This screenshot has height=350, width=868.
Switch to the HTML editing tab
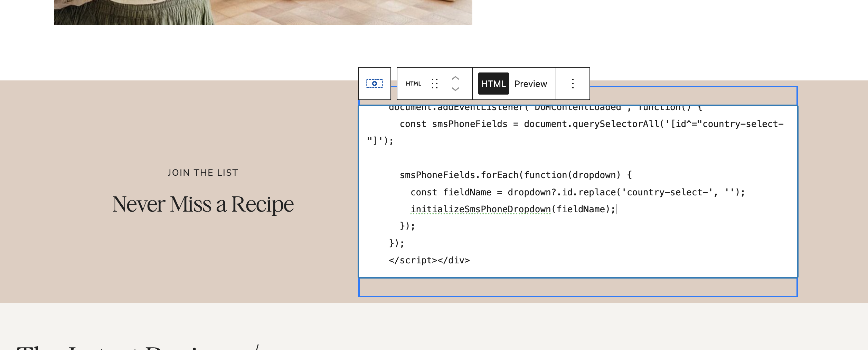493,84
